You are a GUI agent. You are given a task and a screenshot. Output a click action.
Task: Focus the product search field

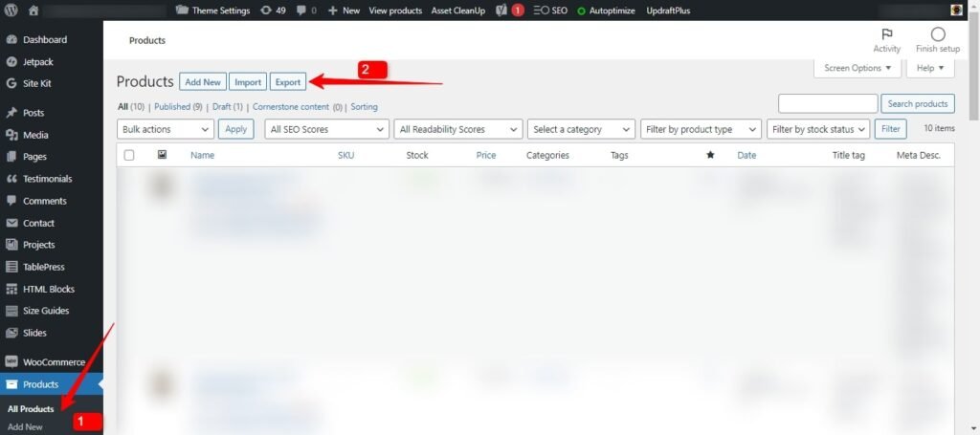(x=828, y=103)
